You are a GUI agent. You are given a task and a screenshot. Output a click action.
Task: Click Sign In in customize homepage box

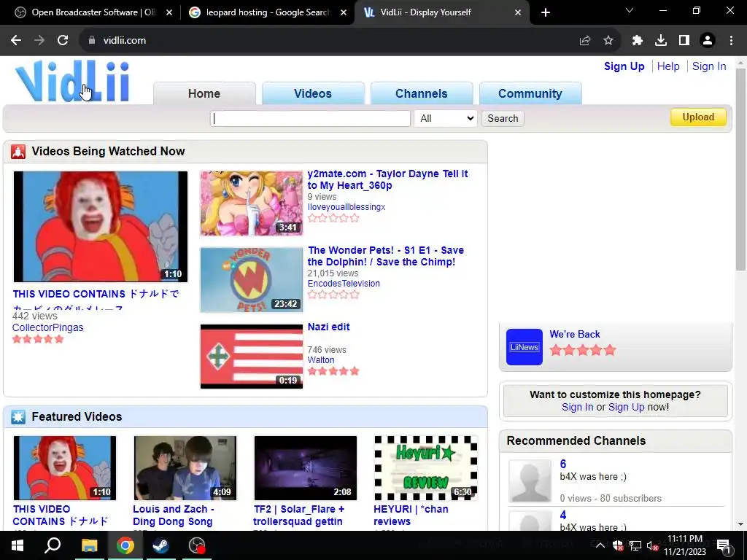578,407
